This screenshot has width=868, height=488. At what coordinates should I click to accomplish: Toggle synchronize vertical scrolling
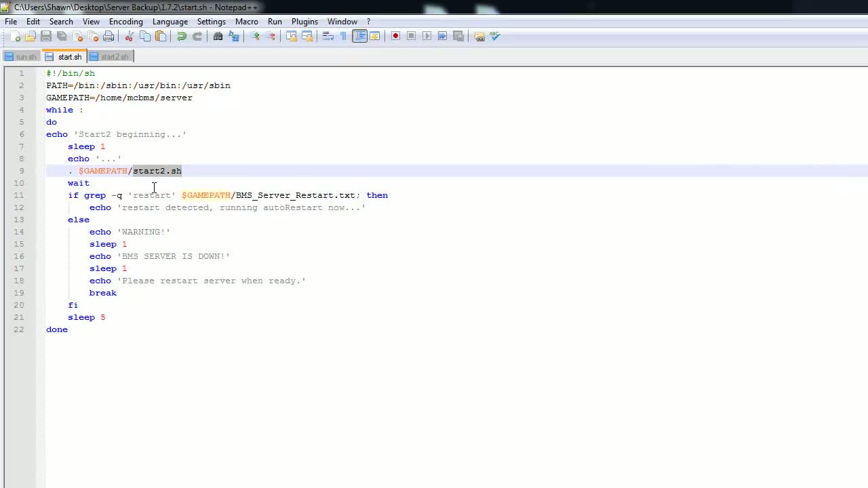[291, 36]
